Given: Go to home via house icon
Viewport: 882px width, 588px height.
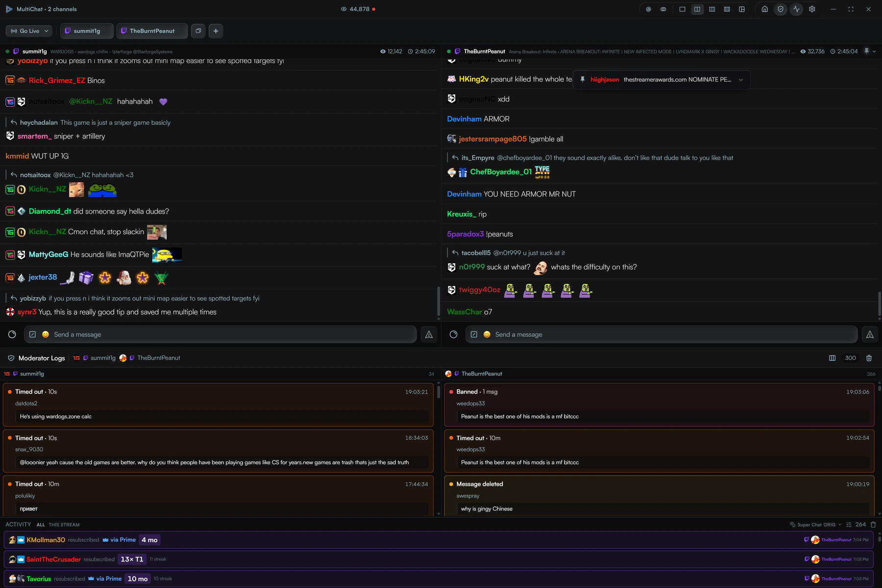Looking at the screenshot, I should tap(764, 9).
